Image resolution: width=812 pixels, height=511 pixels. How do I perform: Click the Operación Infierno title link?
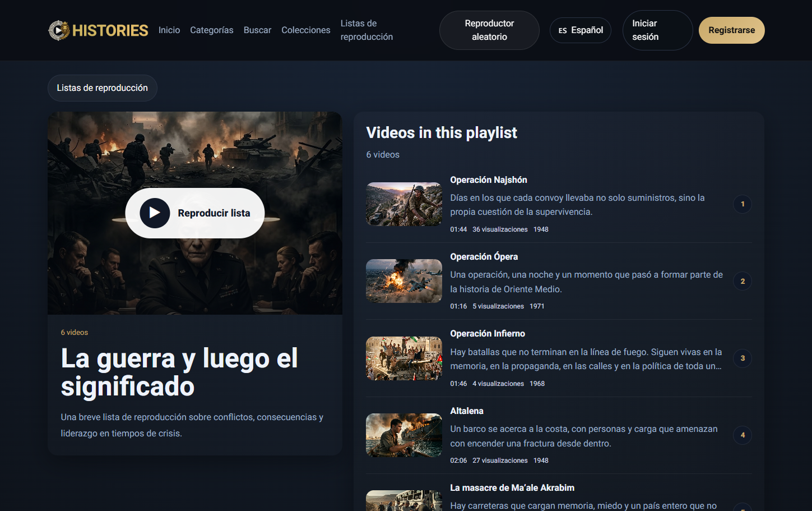tap(488, 334)
